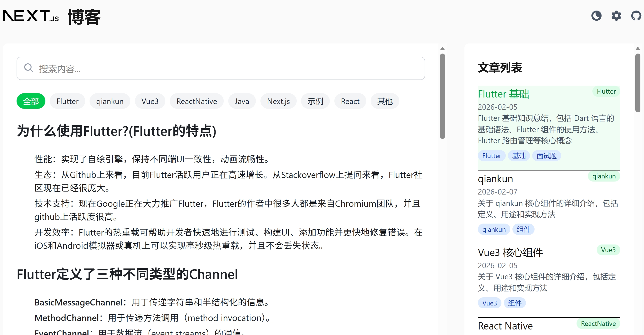
Task: Open the Flutter 基础 article
Action: click(x=503, y=94)
